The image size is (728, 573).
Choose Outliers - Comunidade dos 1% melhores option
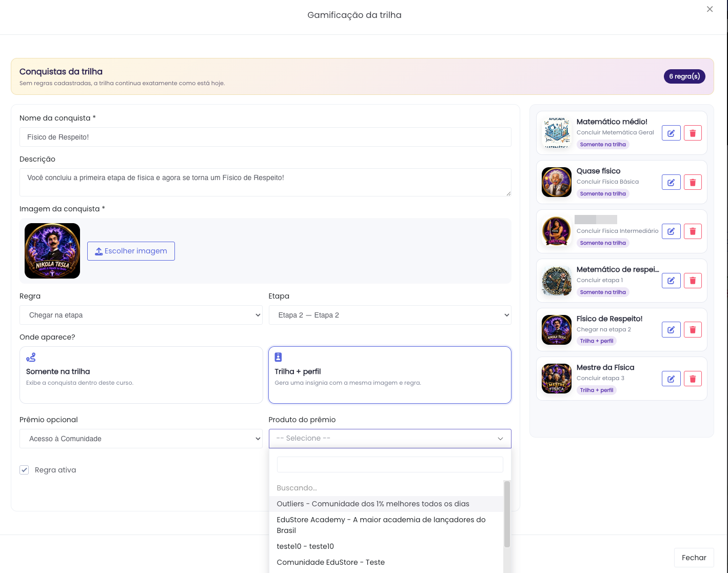(386, 504)
